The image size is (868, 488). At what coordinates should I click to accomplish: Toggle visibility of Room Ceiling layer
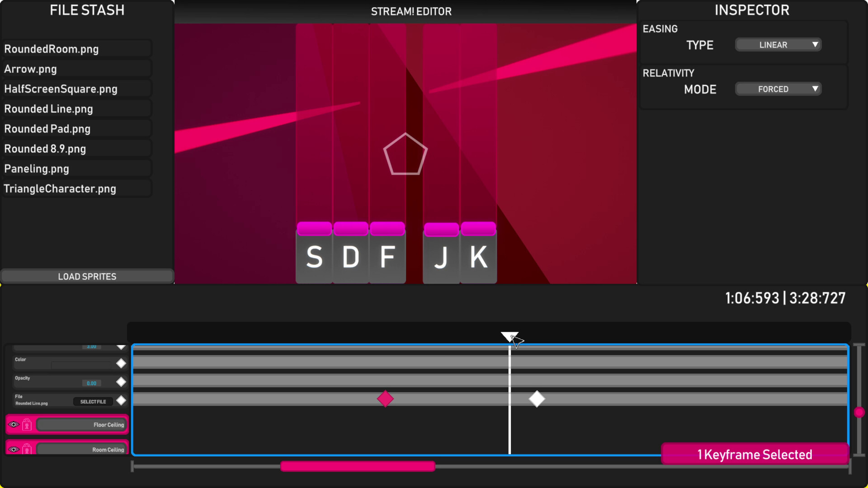14,449
